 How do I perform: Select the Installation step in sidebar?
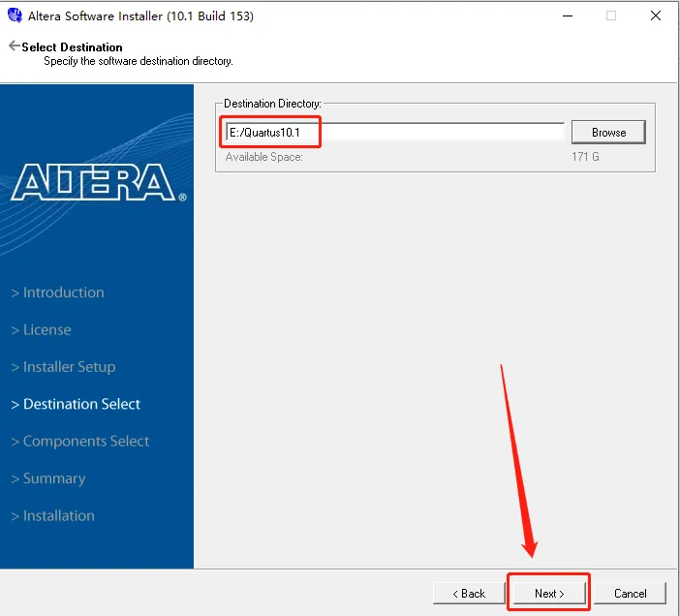(53, 516)
